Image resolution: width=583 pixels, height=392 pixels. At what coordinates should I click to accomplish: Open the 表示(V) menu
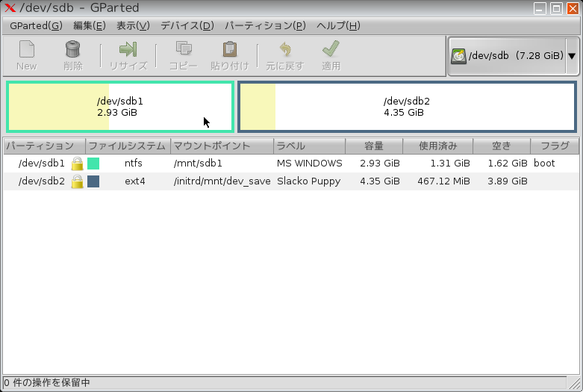[x=133, y=25]
